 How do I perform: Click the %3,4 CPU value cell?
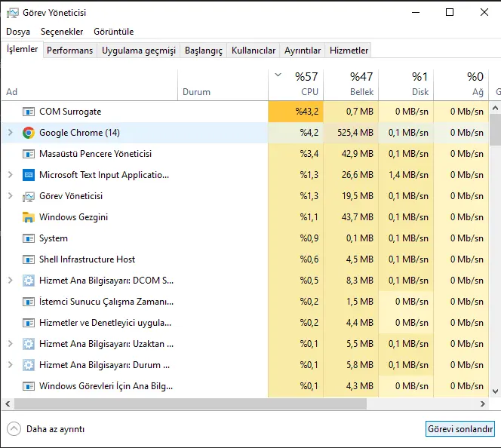[x=296, y=154]
